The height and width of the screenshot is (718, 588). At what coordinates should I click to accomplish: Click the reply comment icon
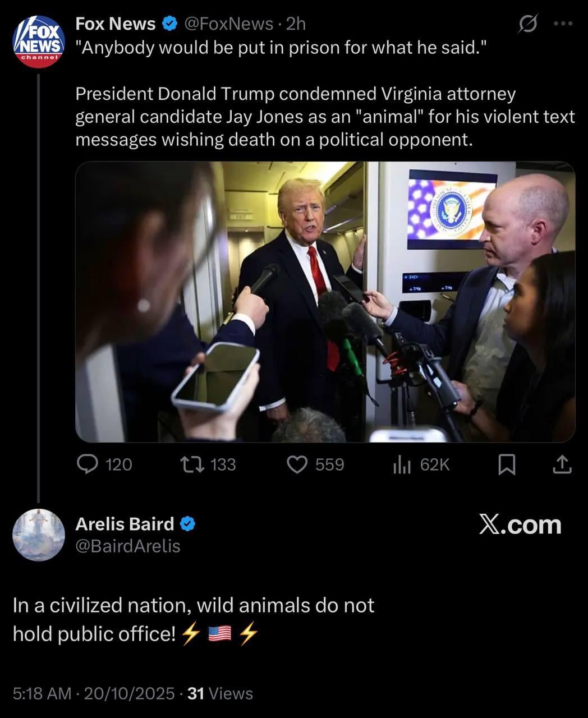[88, 464]
